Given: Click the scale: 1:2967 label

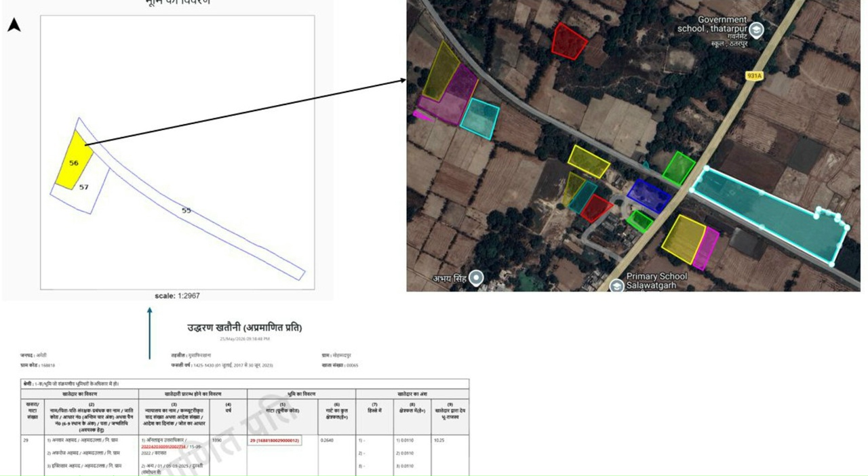Looking at the screenshot, I should click(x=177, y=296).
